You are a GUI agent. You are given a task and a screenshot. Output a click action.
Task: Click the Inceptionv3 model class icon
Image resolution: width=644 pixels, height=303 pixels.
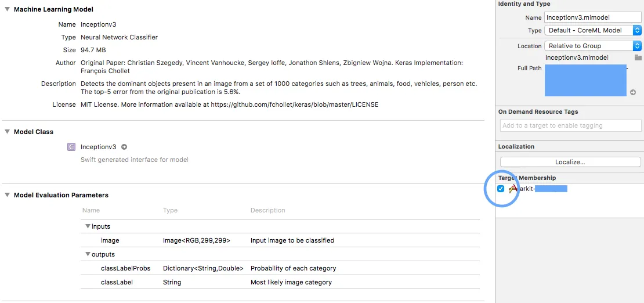(x=71, y=147)
